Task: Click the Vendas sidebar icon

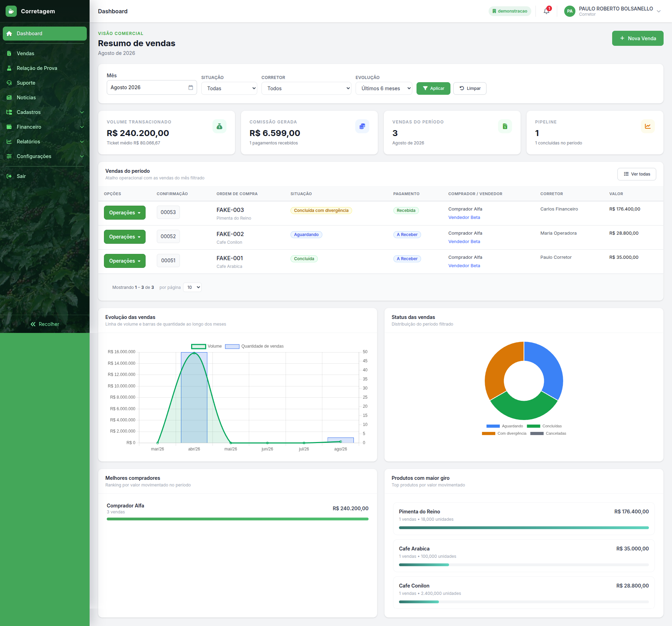Action: (x=9, y=54)
